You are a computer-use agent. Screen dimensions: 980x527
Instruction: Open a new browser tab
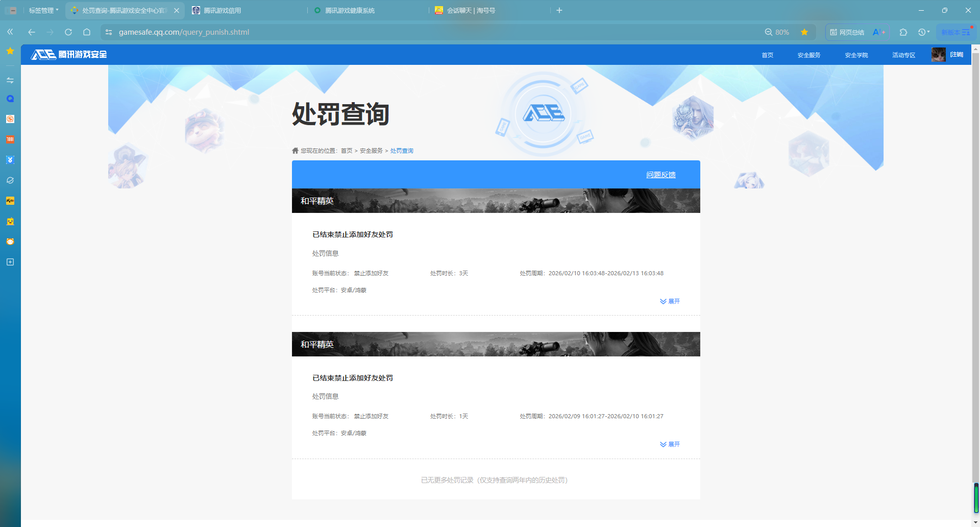click(x=559, y=10)
